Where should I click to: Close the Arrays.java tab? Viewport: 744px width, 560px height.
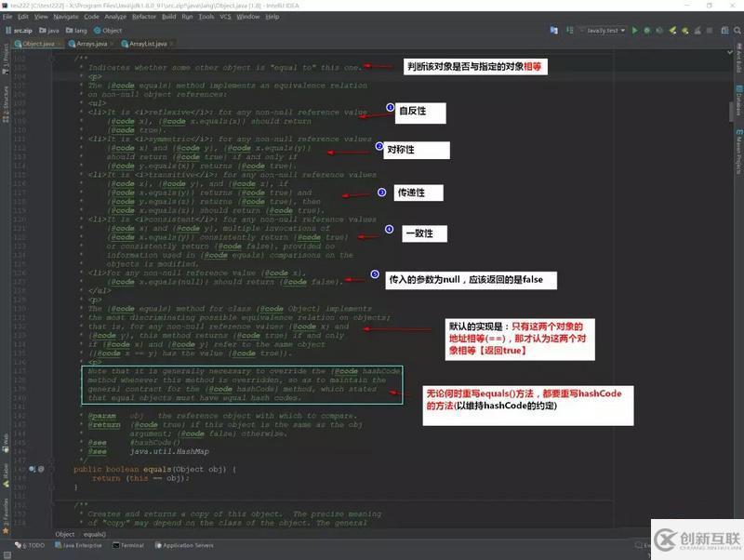(x=112, y=44)
